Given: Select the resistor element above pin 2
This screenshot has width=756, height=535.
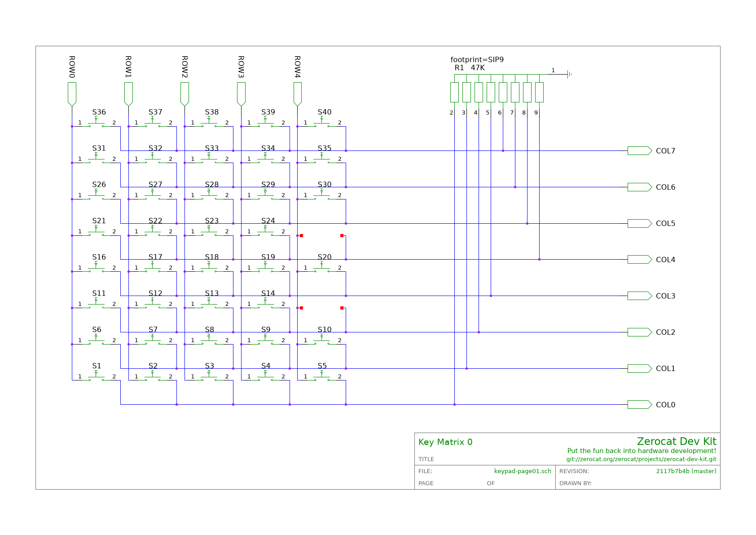Looking at the screenshot, I should 454,92.
